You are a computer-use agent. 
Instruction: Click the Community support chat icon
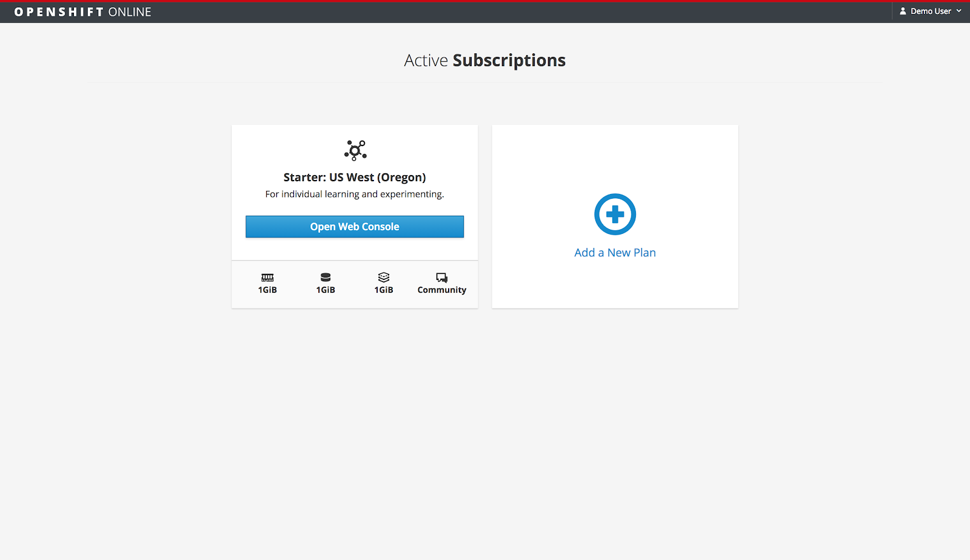(442, 278)
